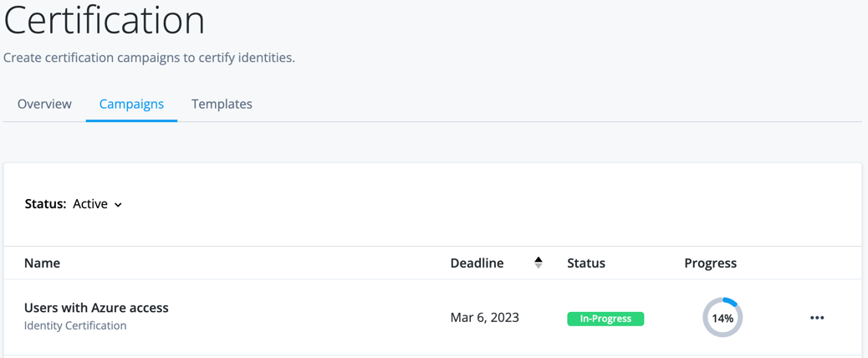Screen dimensions: 868x358
Task: Click the 'Create certification campaigns' description text
Action: (x=149, y=58)
